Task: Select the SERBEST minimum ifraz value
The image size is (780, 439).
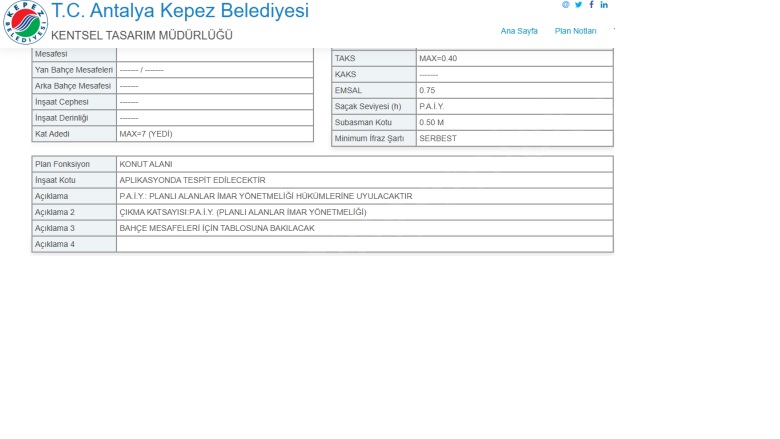Action: click(437, 139)
